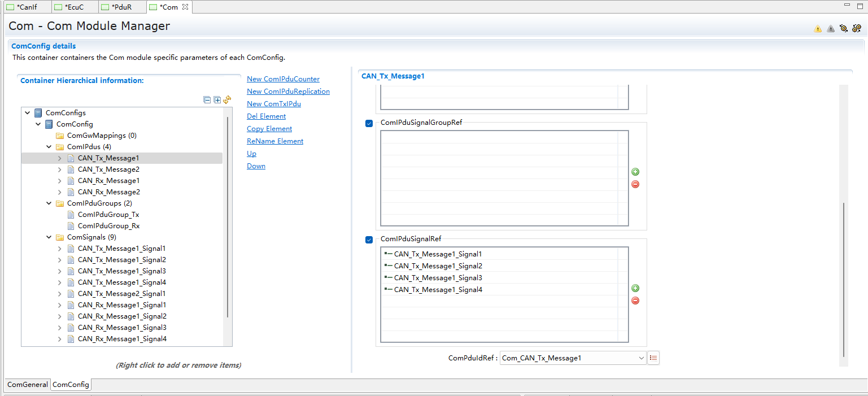The width and height of the screenshot is (868, 396).
Task: Click the expand all tree nodes icon
Action: 217,100
